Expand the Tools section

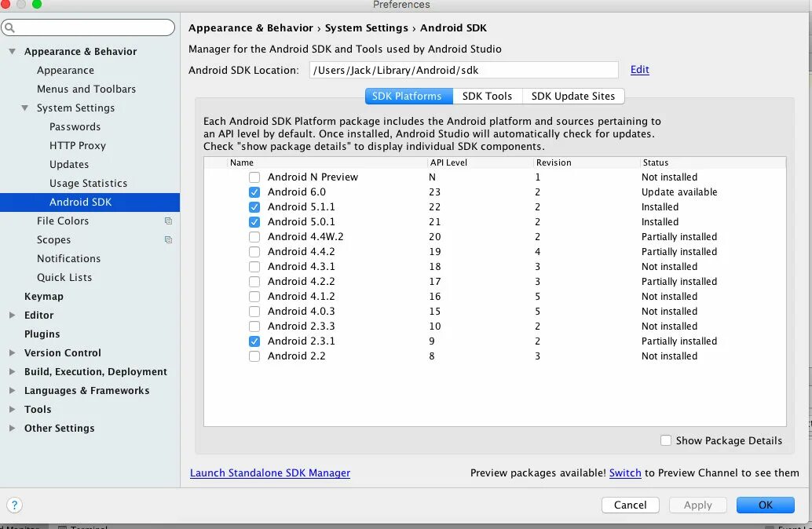point(12,409)
